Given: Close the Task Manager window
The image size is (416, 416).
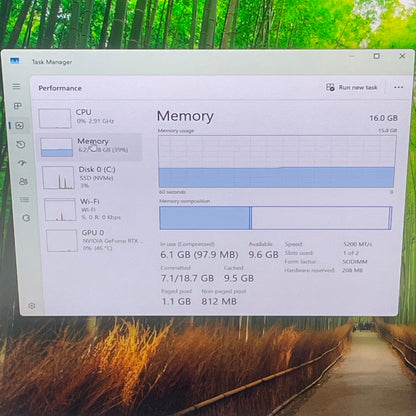Looking at the screenshot, I should click(x=402, y=56).
